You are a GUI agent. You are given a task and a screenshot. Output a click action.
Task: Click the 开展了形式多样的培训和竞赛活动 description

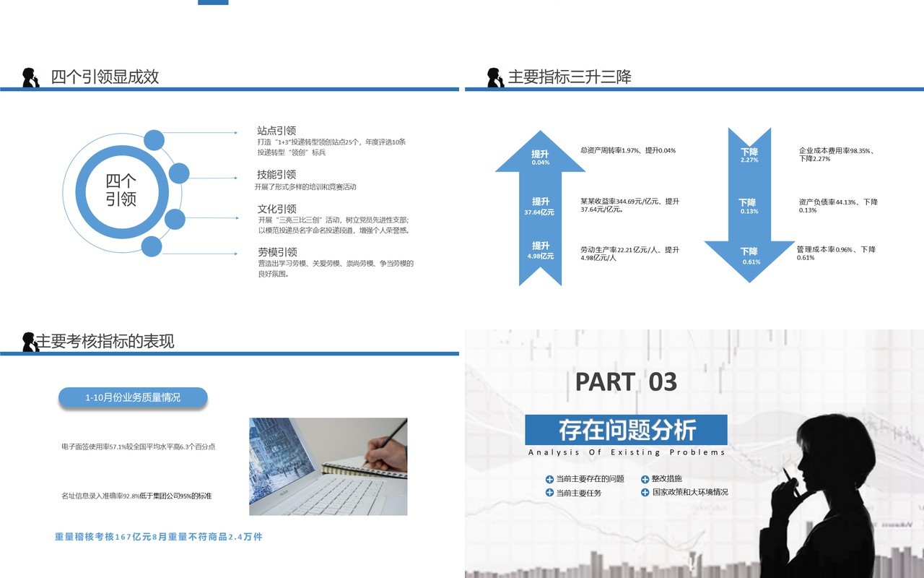(x=305, y=187)
